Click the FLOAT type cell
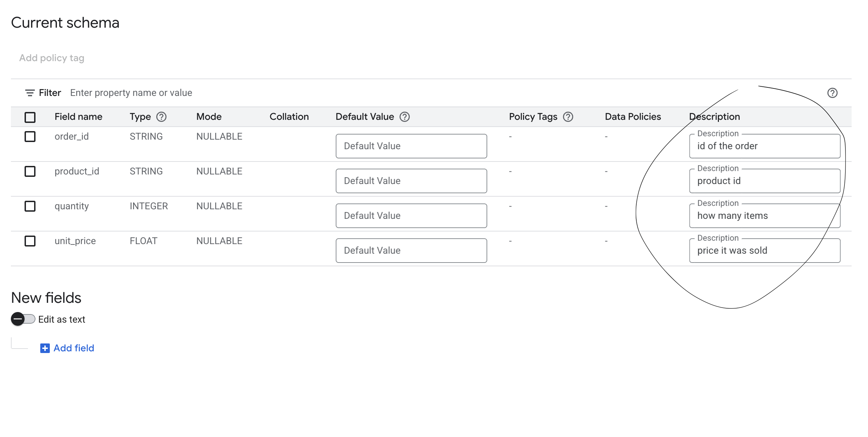This screenshot has height=437, width=868. (143, 241)
